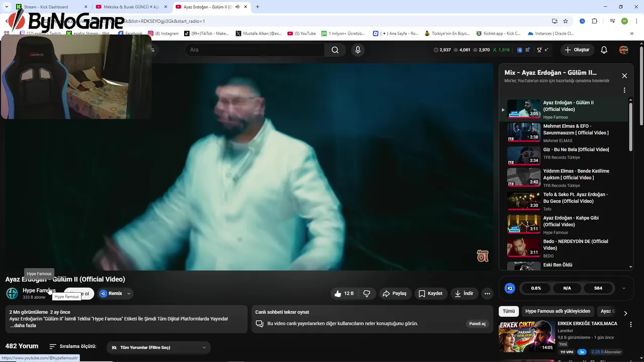
Task: Open the Hype Famous channel avatar
Action: click(12, 293)
